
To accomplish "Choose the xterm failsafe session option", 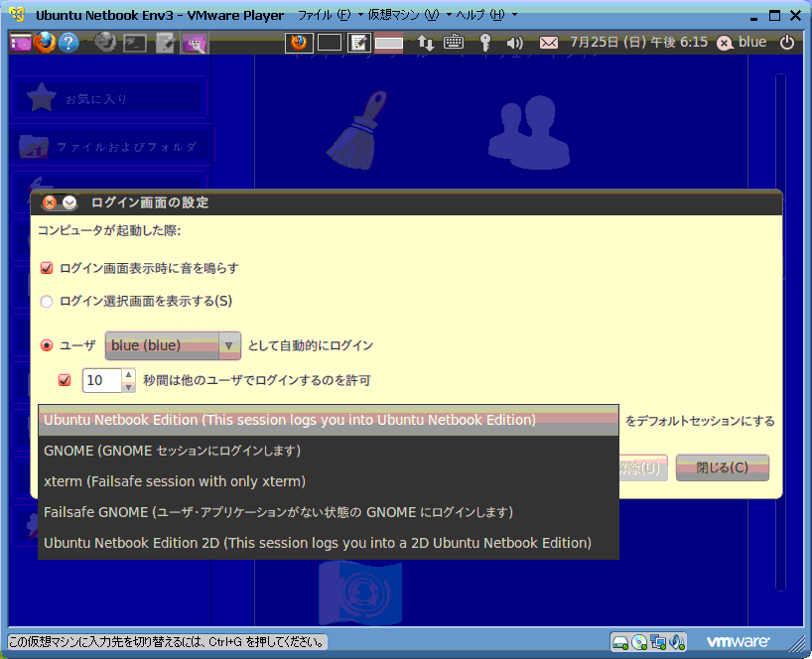I will click(329, 481).
